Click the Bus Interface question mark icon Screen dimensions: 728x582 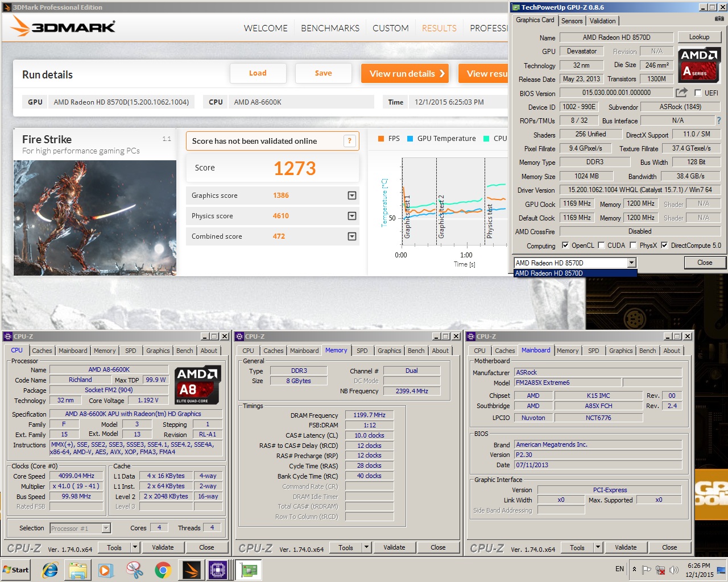(x=719, y=120)
